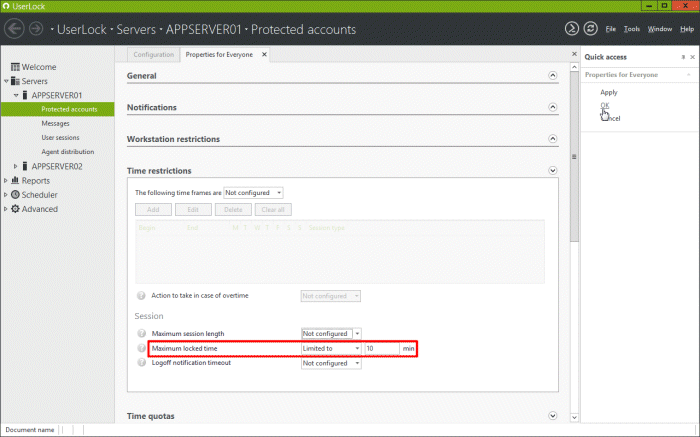Viewport: 700px width, 437px height.
Task: Click Apply in Quick access
Action: pyautogui.click(x=608, y=92)
